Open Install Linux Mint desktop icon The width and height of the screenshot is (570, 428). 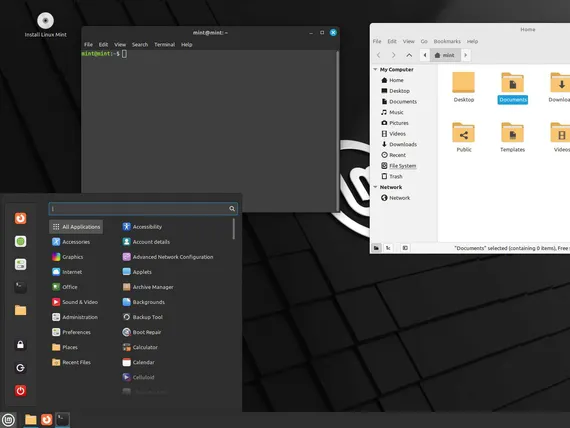pos(45,25)
